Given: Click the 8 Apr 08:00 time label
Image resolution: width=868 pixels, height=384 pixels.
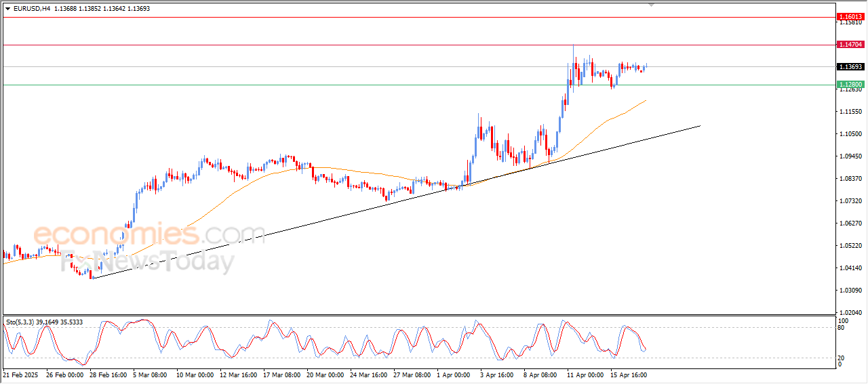Looking at the screenshot, I should point(542,375).
